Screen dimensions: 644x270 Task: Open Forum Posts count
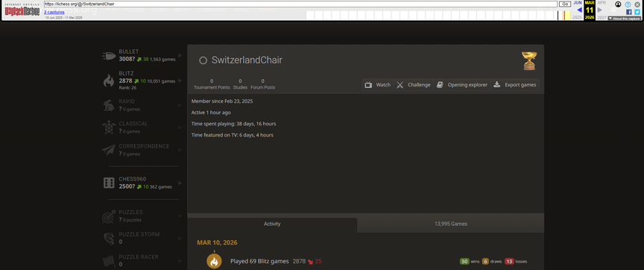point(263,84)
